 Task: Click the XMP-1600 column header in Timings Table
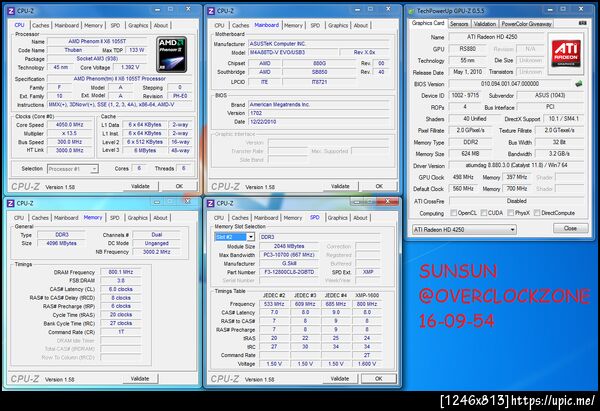(367, 295)
